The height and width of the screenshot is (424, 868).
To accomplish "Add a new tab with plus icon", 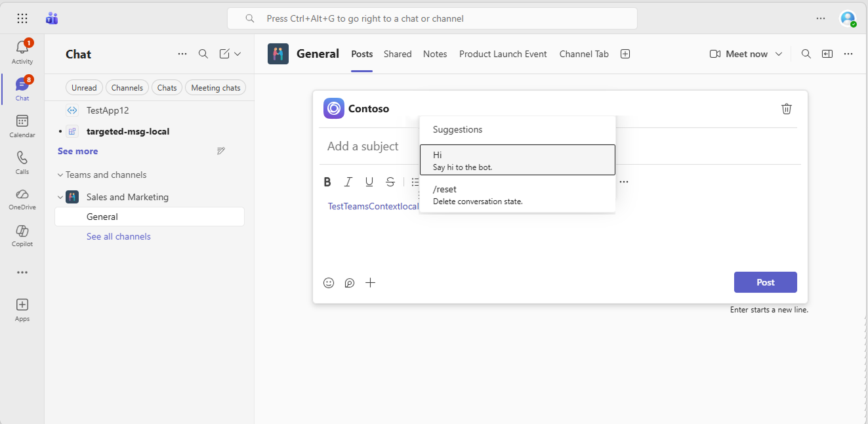I will point(625,54).
